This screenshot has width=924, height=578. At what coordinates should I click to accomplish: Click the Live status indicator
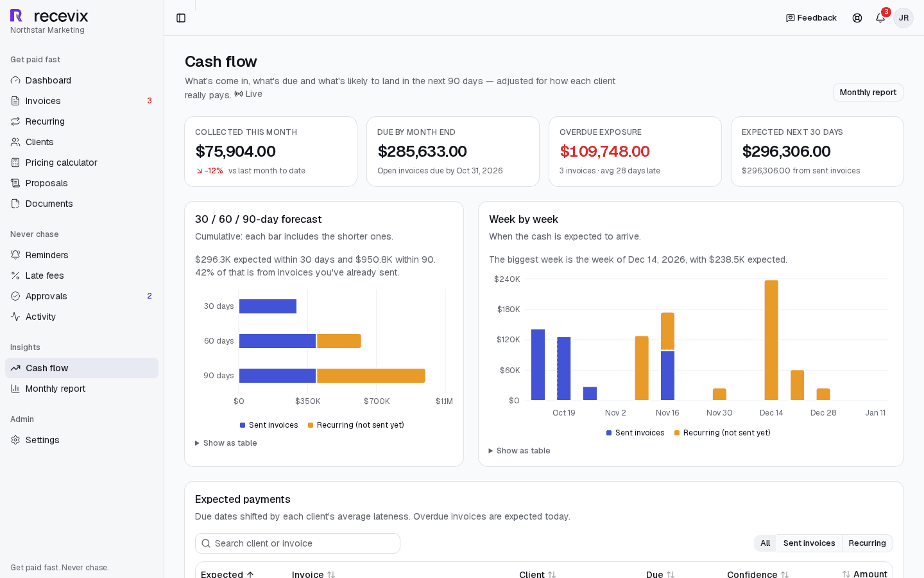click(x=248, y=94)
